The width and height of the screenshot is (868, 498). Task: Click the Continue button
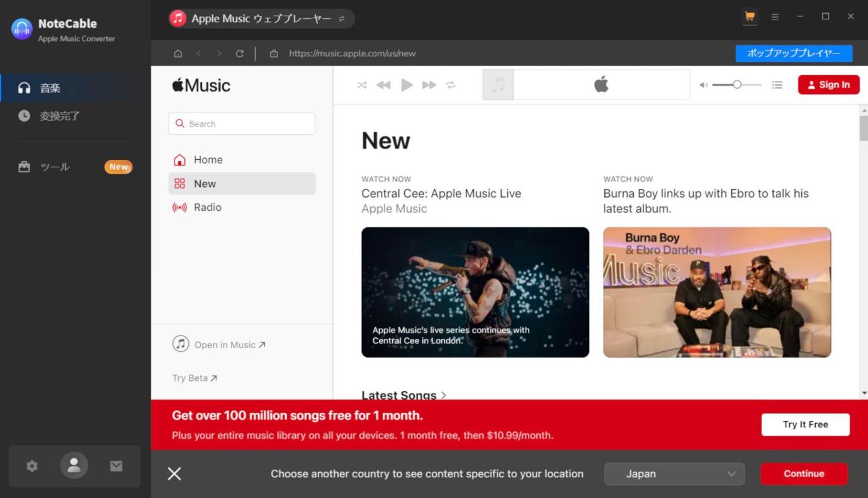point(804,473)
